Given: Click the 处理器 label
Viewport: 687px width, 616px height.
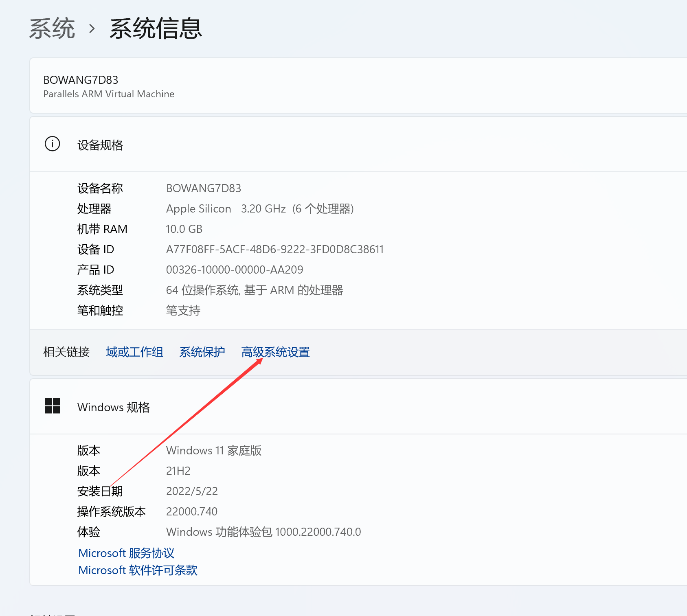Looking at the screenshot, I should [94, 208].
